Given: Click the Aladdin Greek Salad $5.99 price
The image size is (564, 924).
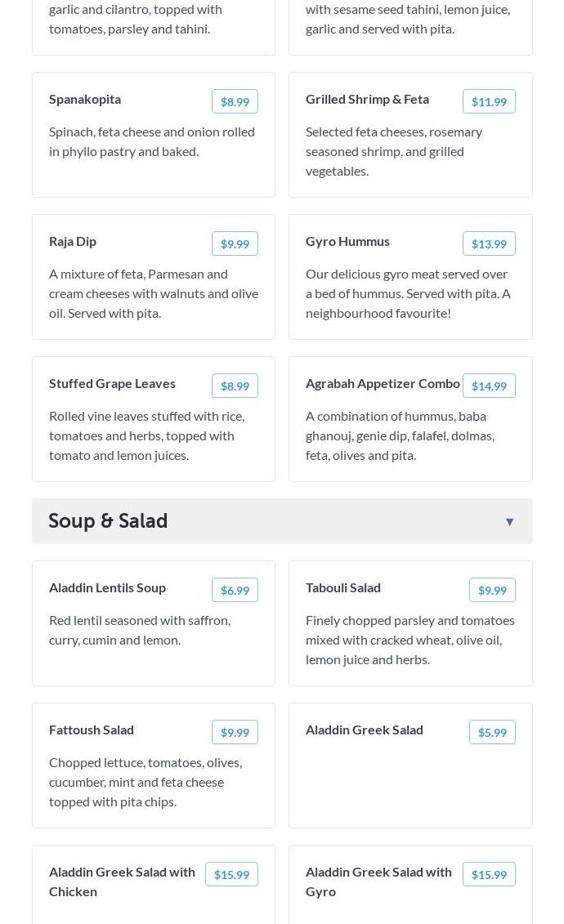Looking at the screenshot, I should coord(492,733).
